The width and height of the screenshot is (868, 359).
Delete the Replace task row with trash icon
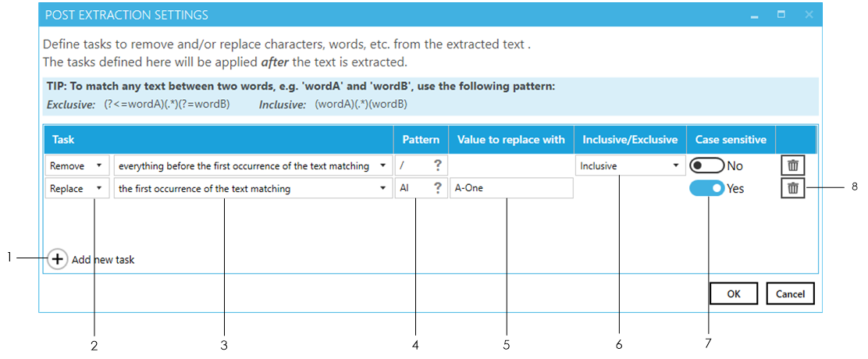click(792, 188)
